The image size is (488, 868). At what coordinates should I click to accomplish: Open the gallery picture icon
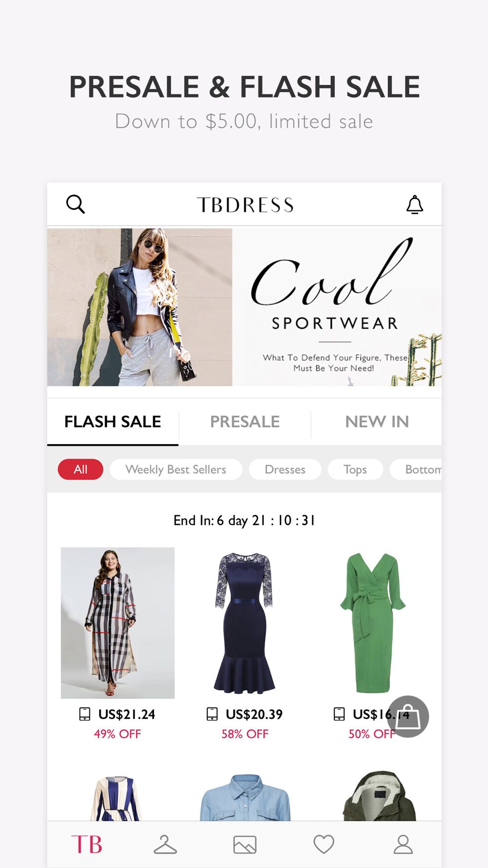[x=245, y=845]
